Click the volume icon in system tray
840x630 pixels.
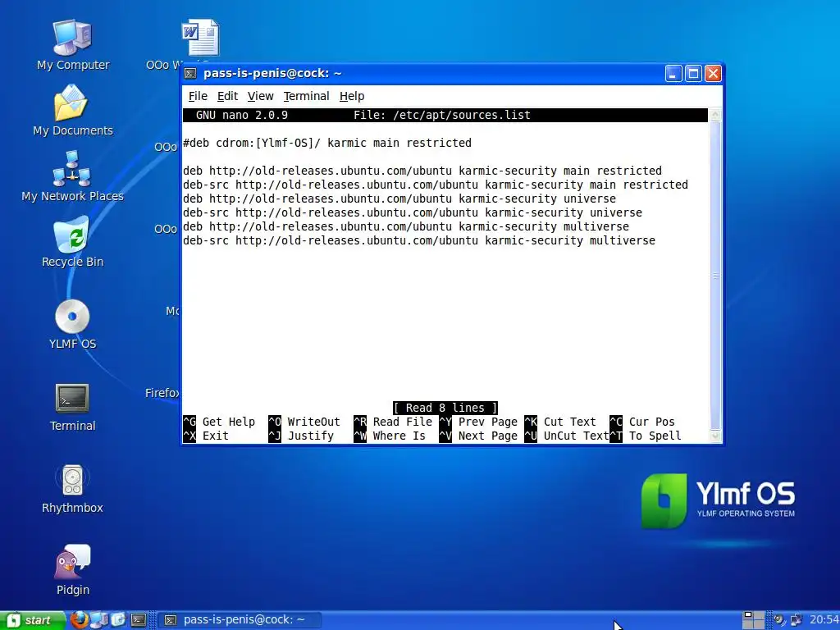pyautogui.click(x=779, y=620)
